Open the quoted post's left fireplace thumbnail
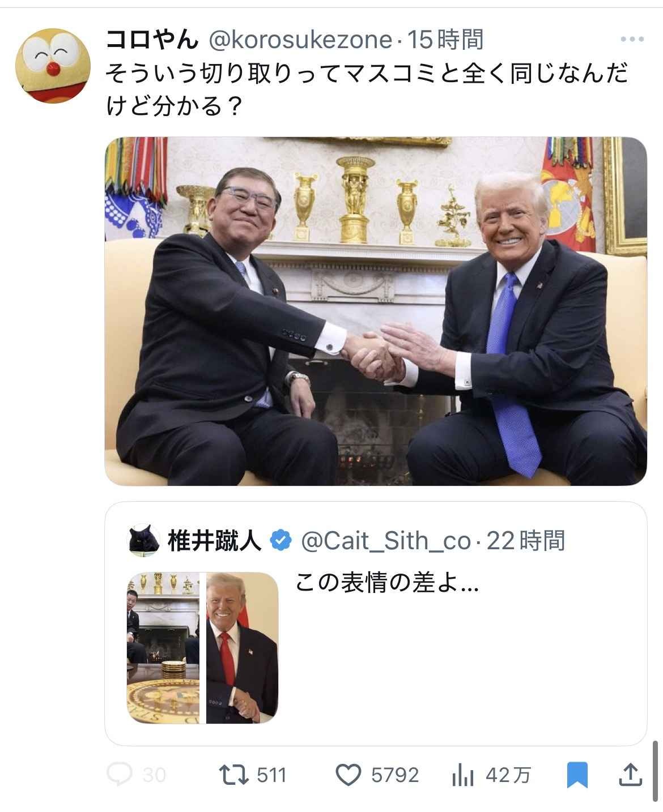This screenshot has height=812, width=663. (163, 648)
